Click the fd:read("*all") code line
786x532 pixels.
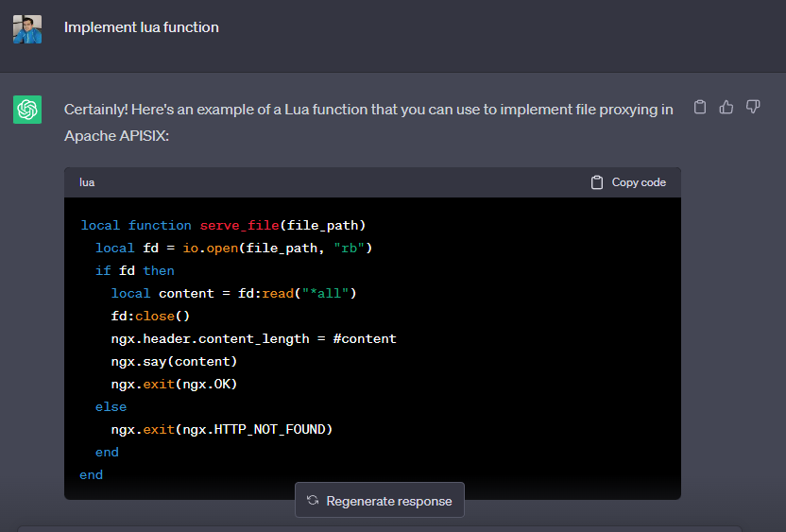point(233,293)
